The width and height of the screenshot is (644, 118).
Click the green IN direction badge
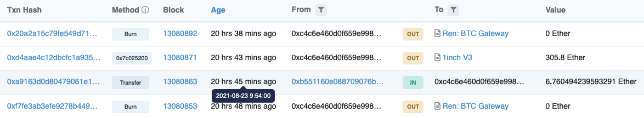[x=413, y=82]
